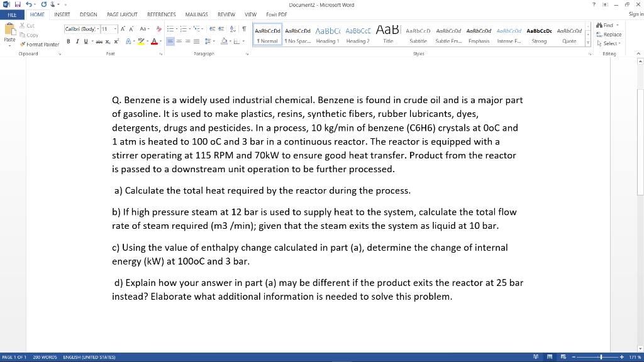Open the font size dropdown
This screenshot has height=362, width=644.
(116, 30)
